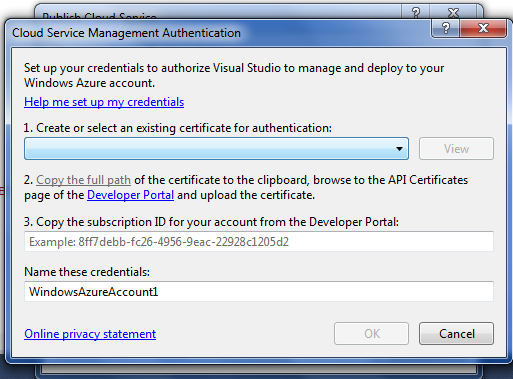Click the disabled View button

[x=456, y=149]
